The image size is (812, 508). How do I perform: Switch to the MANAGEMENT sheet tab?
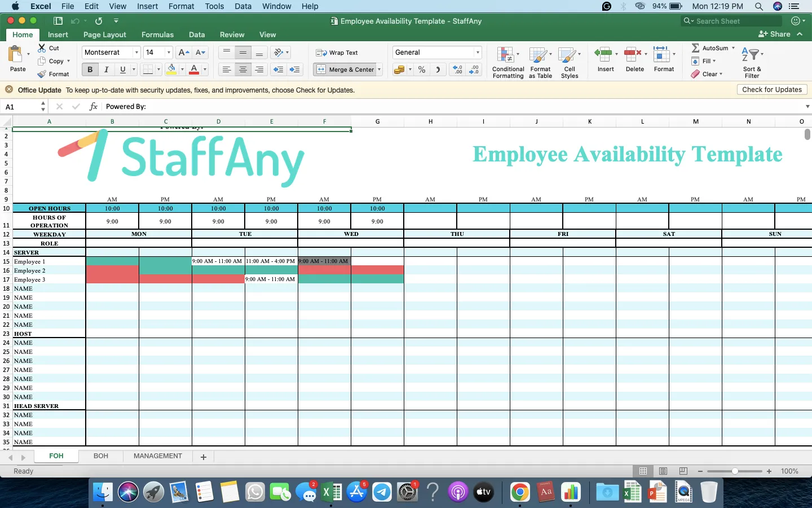(x=158, y=456)
